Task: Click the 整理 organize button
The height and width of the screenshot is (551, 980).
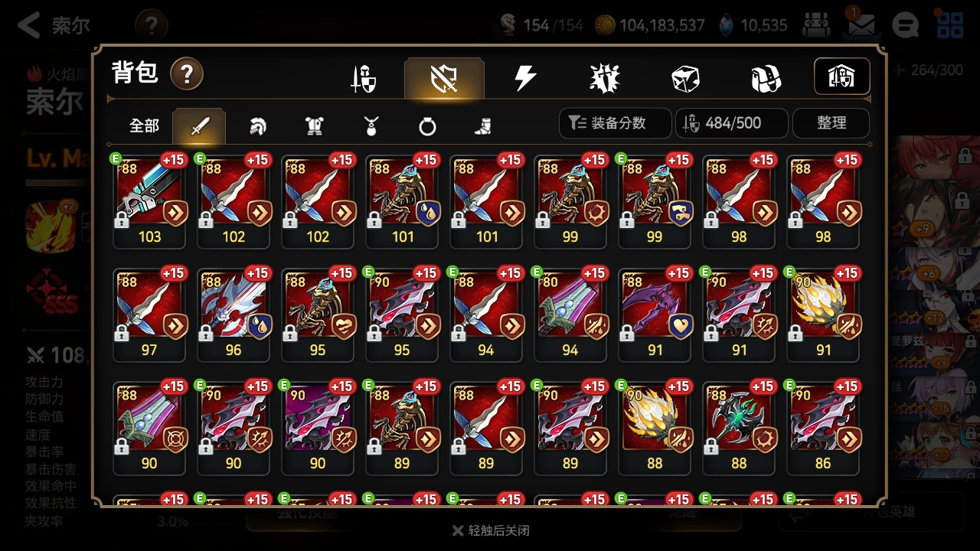Action: pyautogui.click(x=831, y=123)
